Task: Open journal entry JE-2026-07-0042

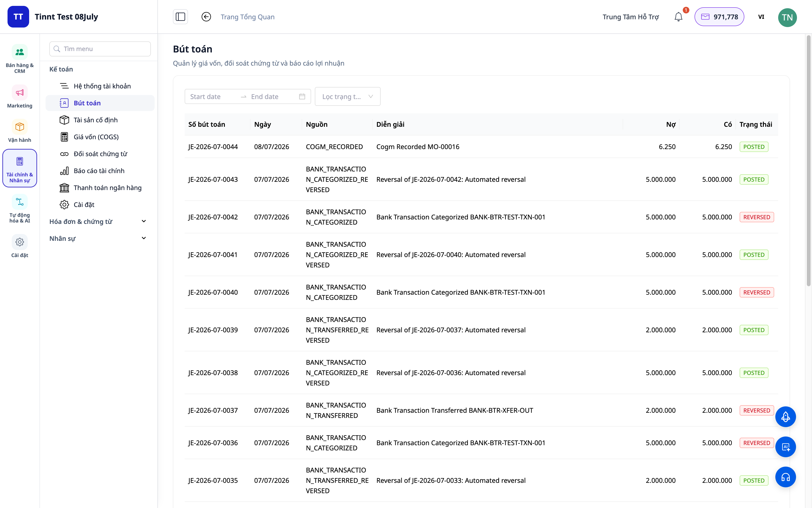Action: 213,217
